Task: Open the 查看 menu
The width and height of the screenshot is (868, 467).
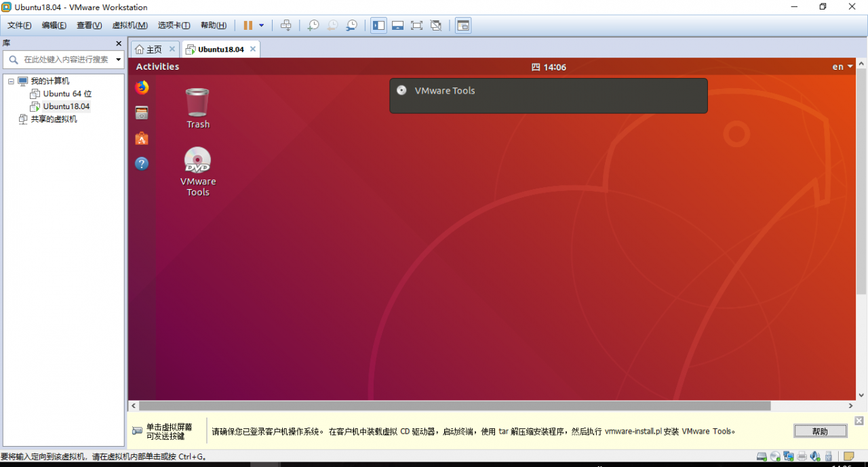Action: point(89,26)
